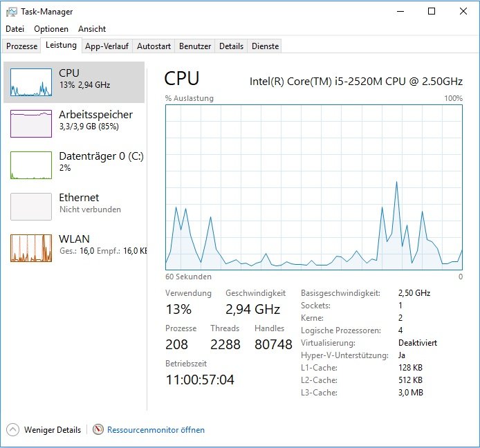This screenshot has height=448, width=480.
Task: Maximize the Task-Manager window
Action: (432, 12)
